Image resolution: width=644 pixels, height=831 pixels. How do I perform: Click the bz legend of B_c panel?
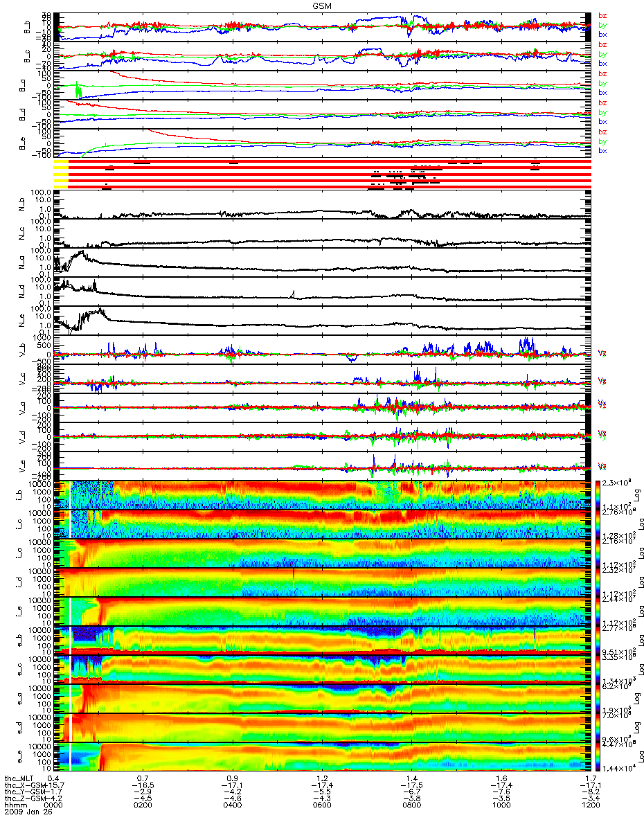(602, 44)
